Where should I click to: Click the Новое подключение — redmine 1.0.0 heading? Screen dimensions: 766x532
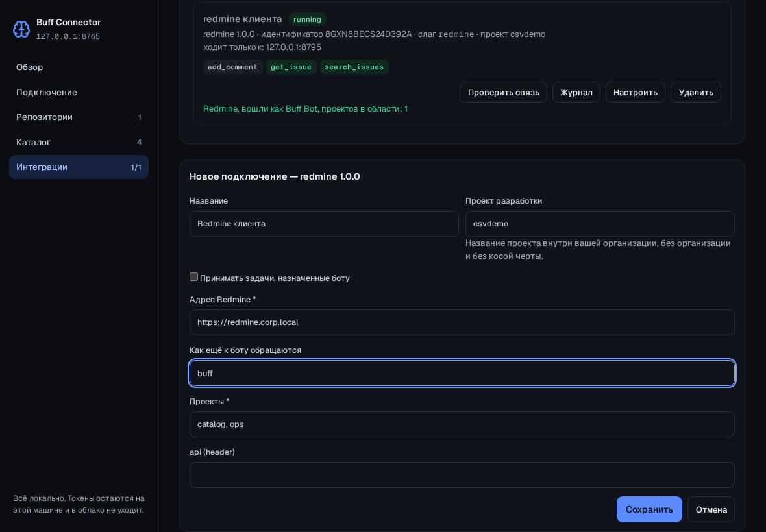tap(275, 176)
